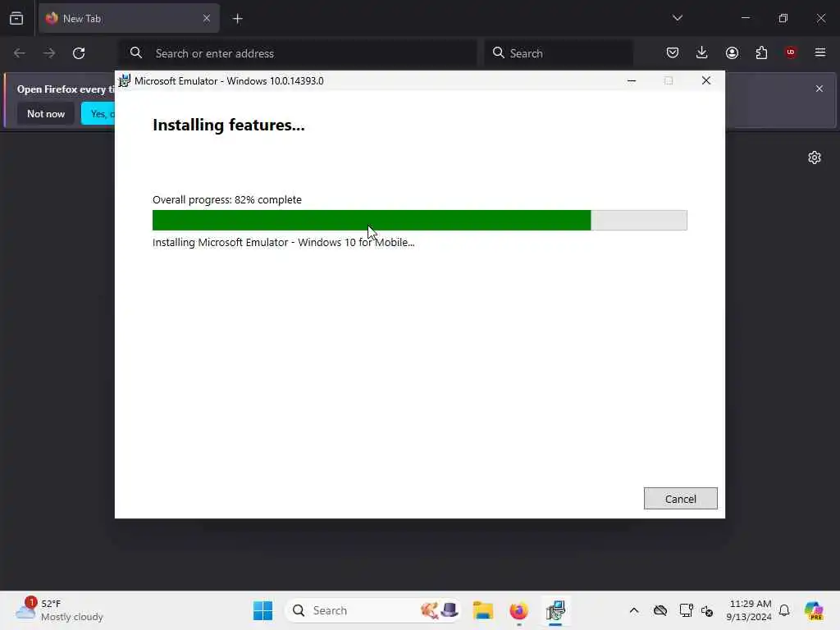
Task: Open the Windows Start menu
Action: tap(262, 610)
